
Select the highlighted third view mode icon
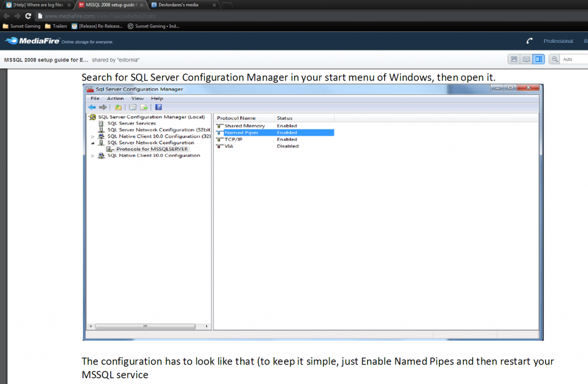click(539, 59)
